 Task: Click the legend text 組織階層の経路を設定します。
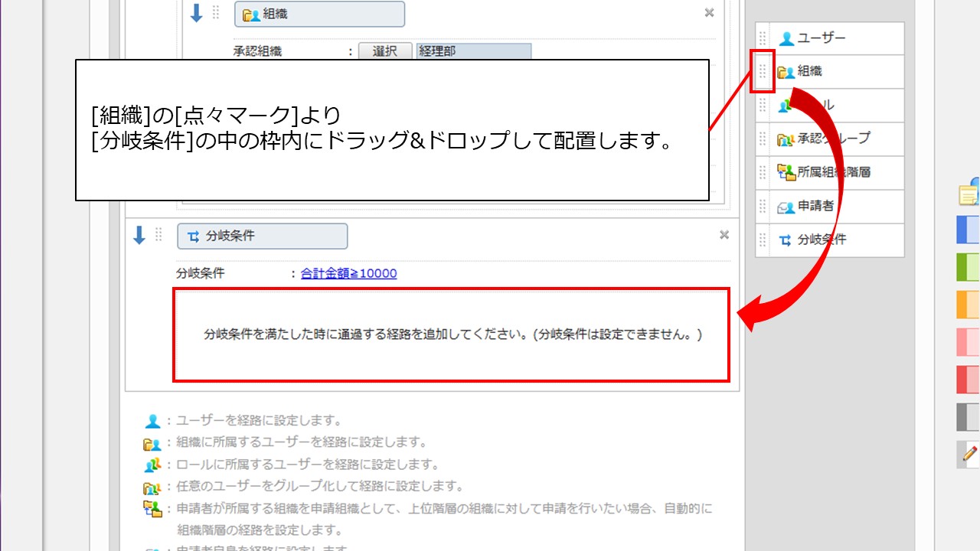click(259, 530)
